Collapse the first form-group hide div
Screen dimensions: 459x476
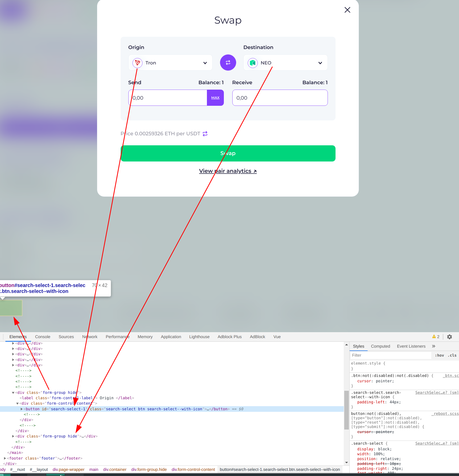(13, 393)
